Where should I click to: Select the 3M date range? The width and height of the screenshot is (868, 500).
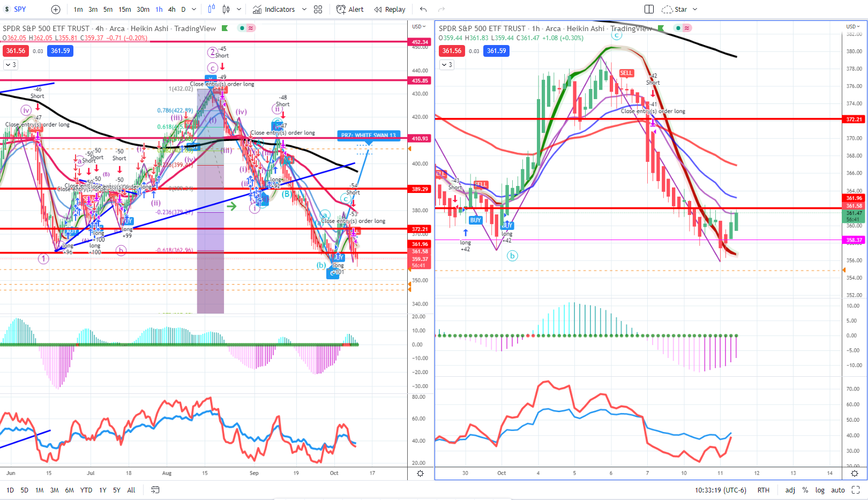55,490
